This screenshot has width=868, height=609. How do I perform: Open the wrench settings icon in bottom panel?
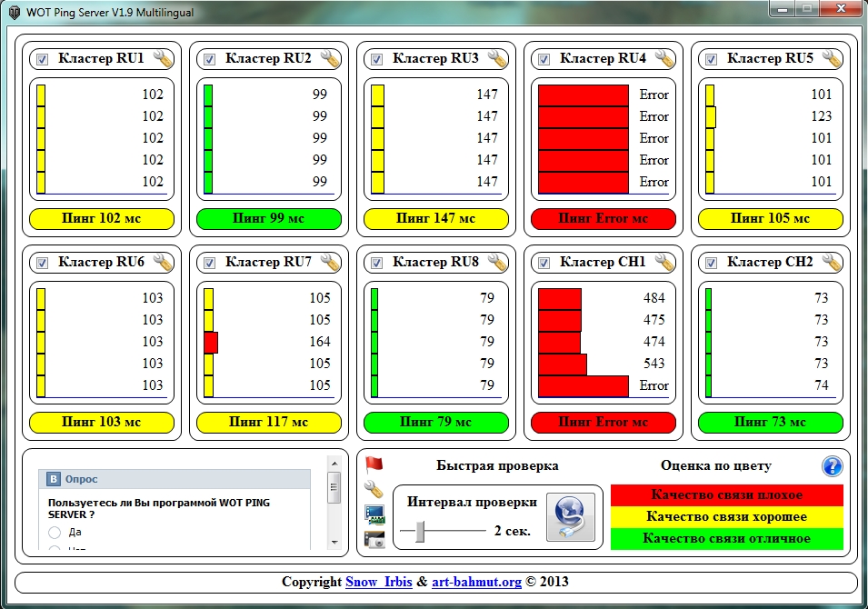click(374, 489)
